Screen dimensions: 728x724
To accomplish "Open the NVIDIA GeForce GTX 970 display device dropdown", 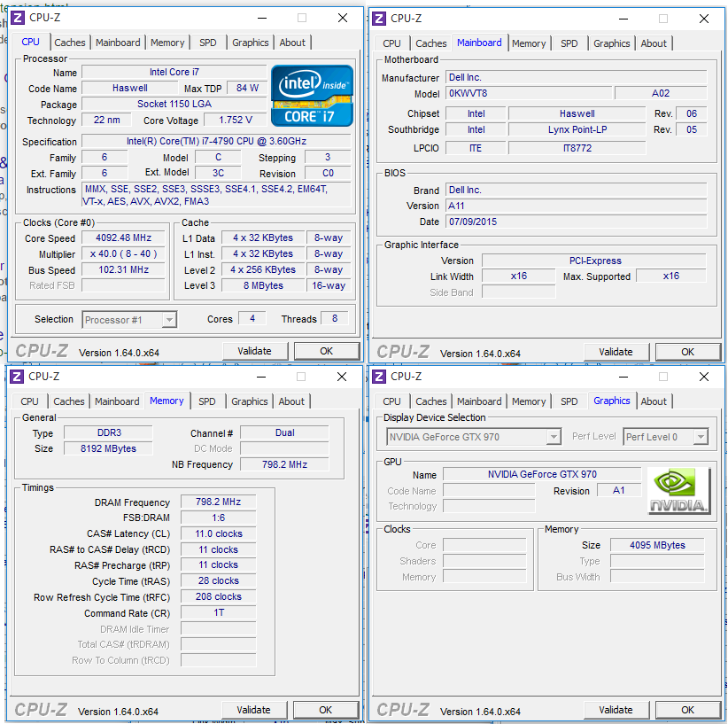I will [x=474, y=437].
